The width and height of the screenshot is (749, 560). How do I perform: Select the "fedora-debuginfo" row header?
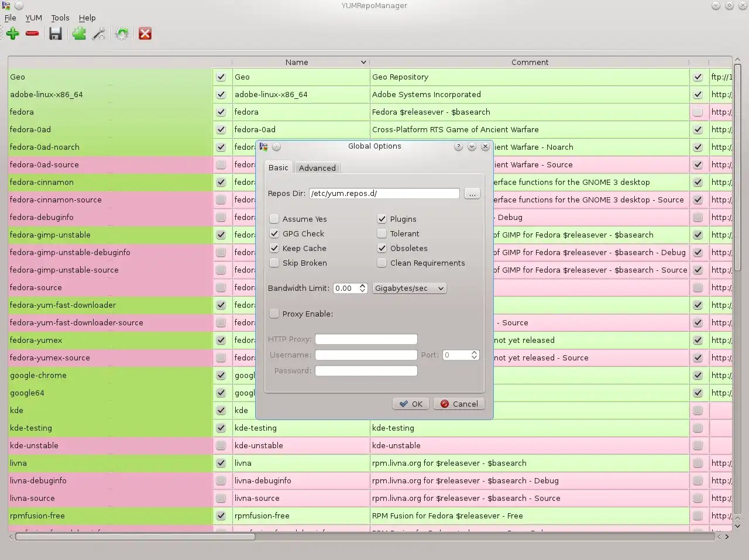[110, 217]
